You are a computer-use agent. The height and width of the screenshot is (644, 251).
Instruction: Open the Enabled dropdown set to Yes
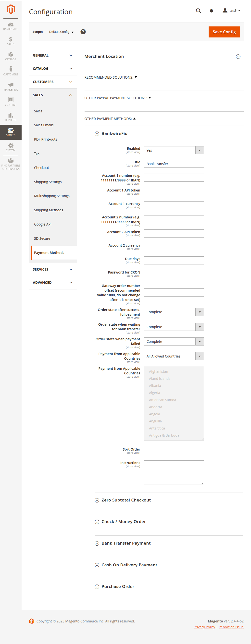click(174, 150)
